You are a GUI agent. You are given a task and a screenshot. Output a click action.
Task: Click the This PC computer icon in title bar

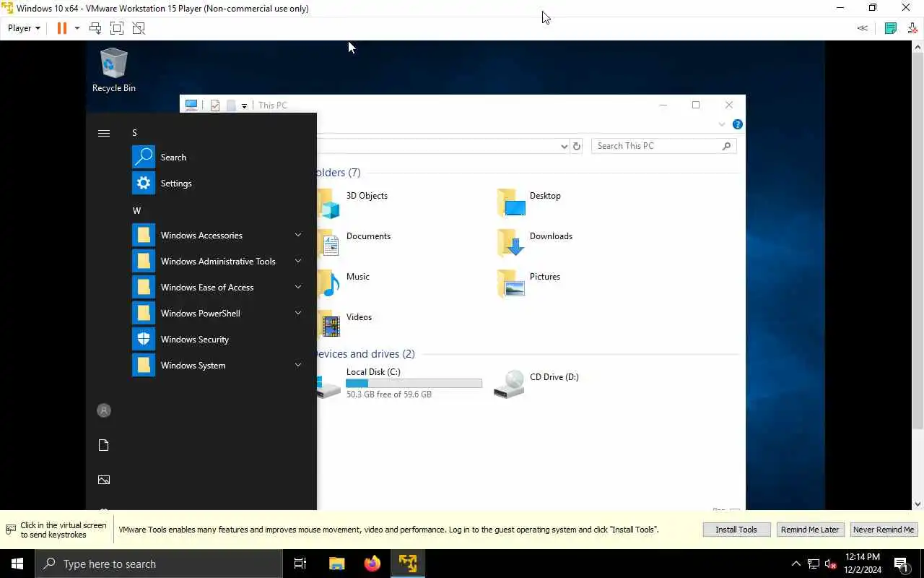click(x=191, y=105)
